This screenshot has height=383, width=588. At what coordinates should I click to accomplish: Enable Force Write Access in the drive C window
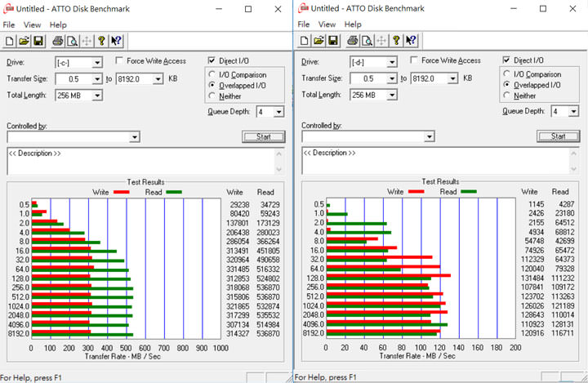tap(120, 61)
